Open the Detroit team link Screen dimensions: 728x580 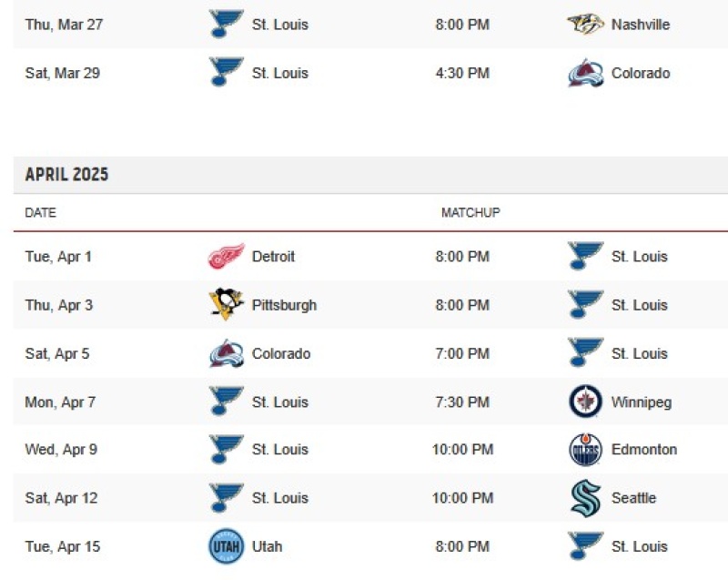273,257
